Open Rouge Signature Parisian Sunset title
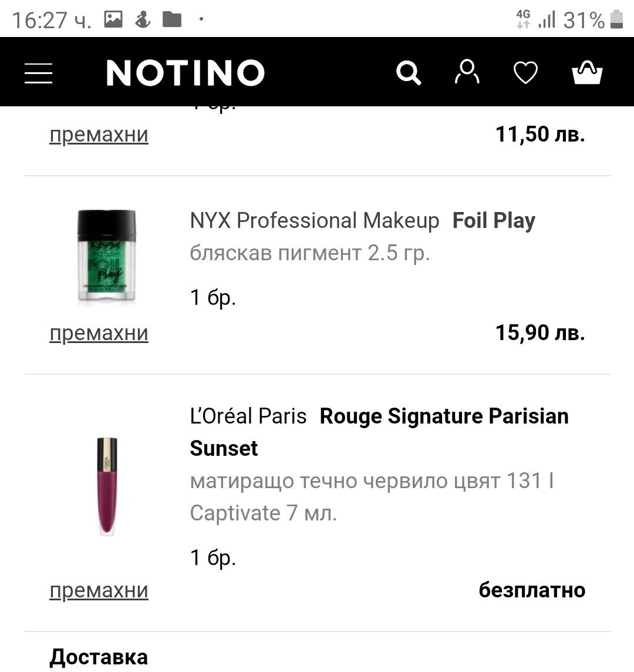The width and height of the screenshot is (634, 672). point(379,432)
